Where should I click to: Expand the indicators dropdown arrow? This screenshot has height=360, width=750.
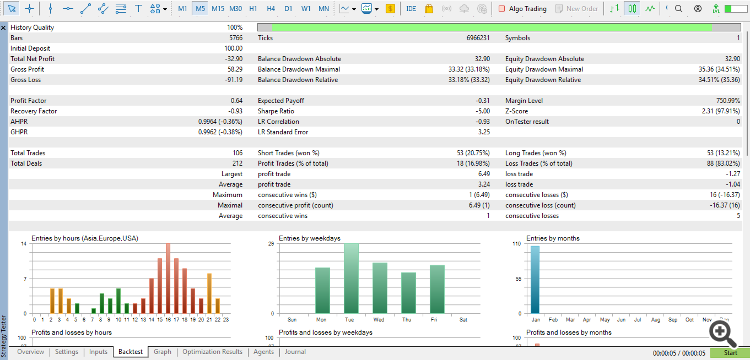(354, 9)
